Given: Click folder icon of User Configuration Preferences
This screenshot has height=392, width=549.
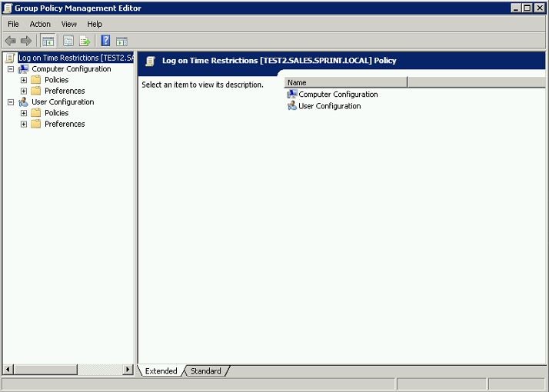Looking at the screenshot, I should pyautogui.click(x=35, y=124).
